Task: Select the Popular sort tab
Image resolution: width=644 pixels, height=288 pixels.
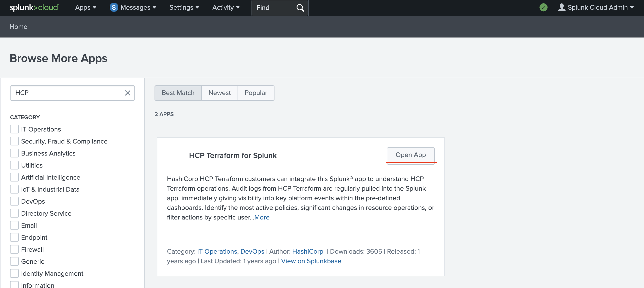Action: point(256,93)
